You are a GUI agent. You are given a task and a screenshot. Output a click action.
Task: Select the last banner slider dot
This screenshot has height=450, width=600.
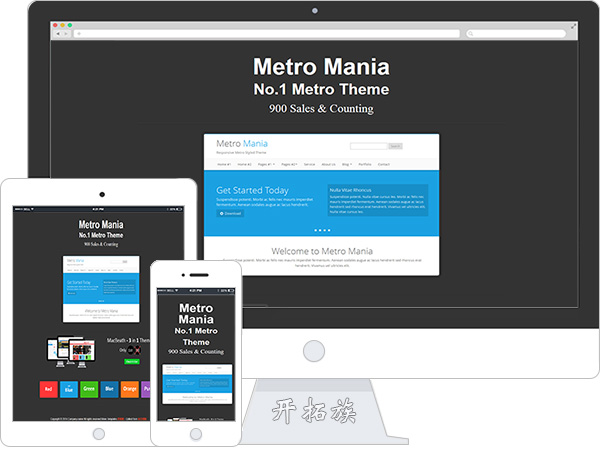click(x=329, y=230)
